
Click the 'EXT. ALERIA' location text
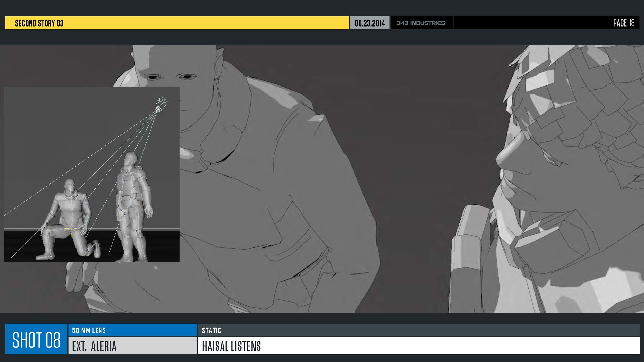click(x=94, y=346)
